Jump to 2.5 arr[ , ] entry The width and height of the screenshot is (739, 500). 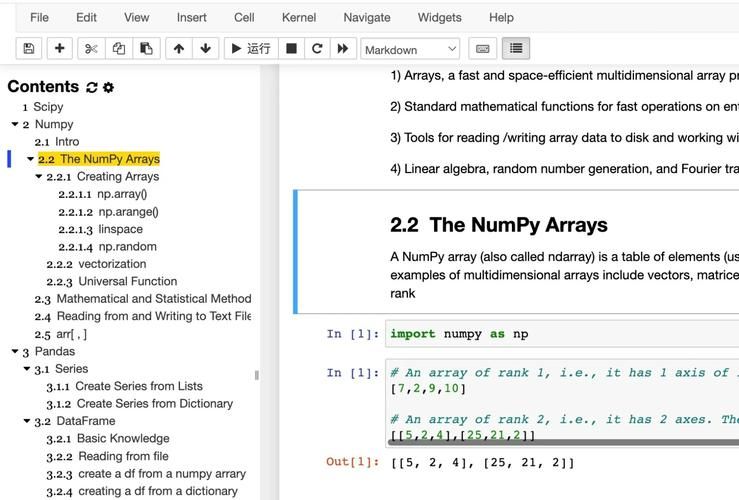pyautogui.click(x=60, y=334)
